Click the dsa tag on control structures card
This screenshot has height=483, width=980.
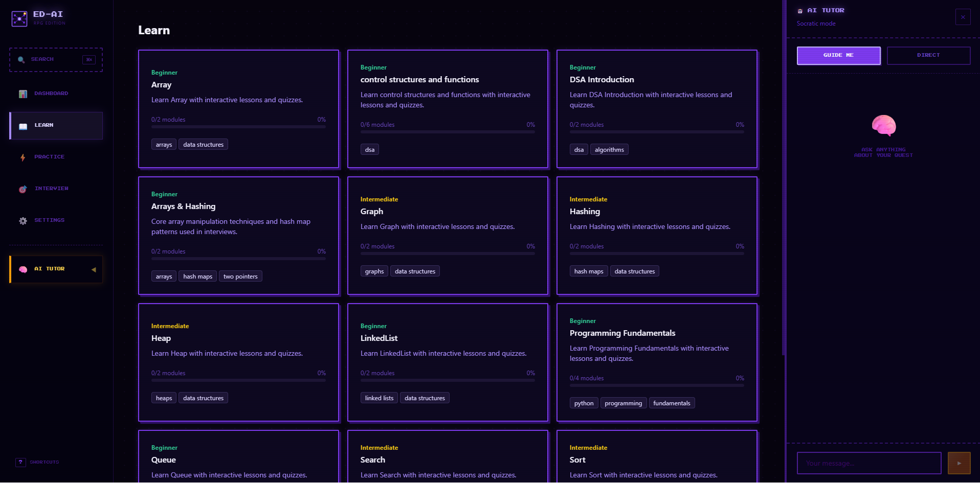(x=370, y=150)
